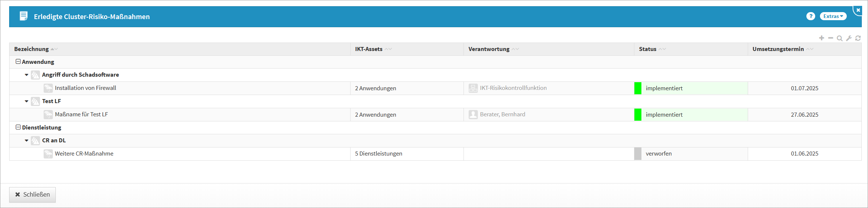The image size is (868, 208).
Task: Collapse the CR an DL node
Action: pyautogui.click(x=26, y=141)
